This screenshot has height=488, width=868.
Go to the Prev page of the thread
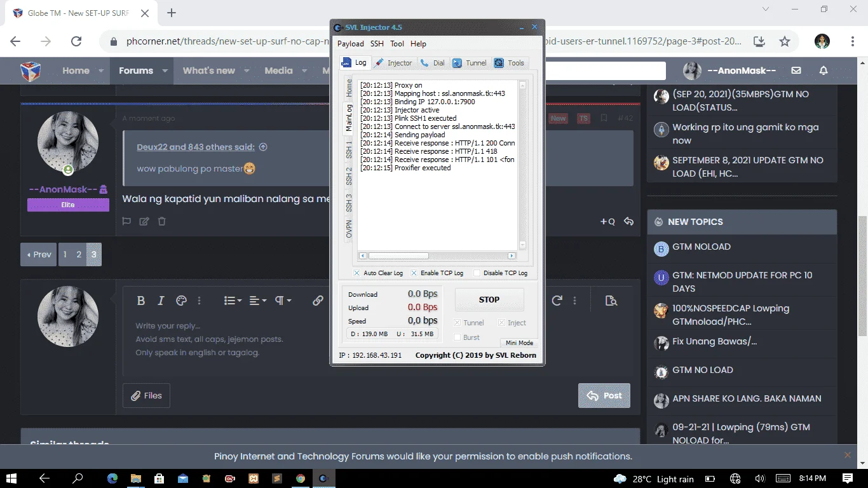39,254
